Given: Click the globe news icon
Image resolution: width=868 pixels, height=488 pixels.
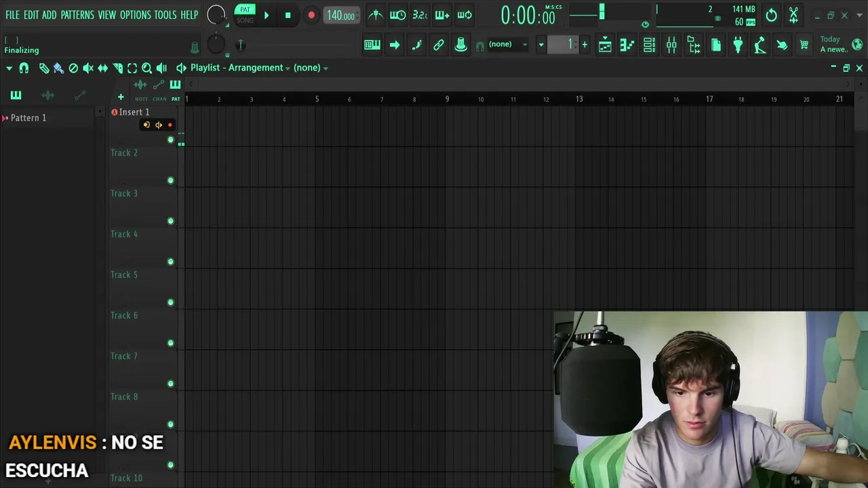Looking at the screenshot, I should point(857,45).
